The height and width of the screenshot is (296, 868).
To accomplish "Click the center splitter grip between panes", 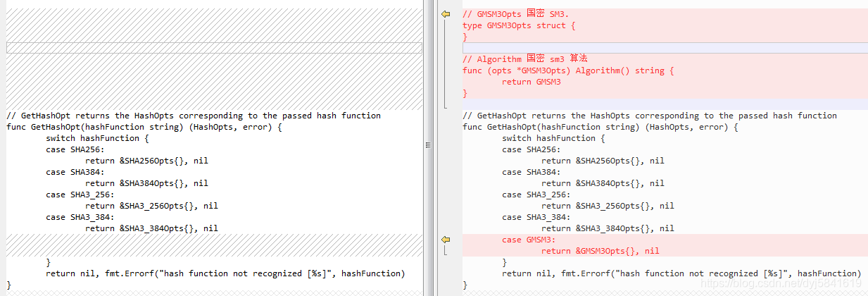I will 428,145.
